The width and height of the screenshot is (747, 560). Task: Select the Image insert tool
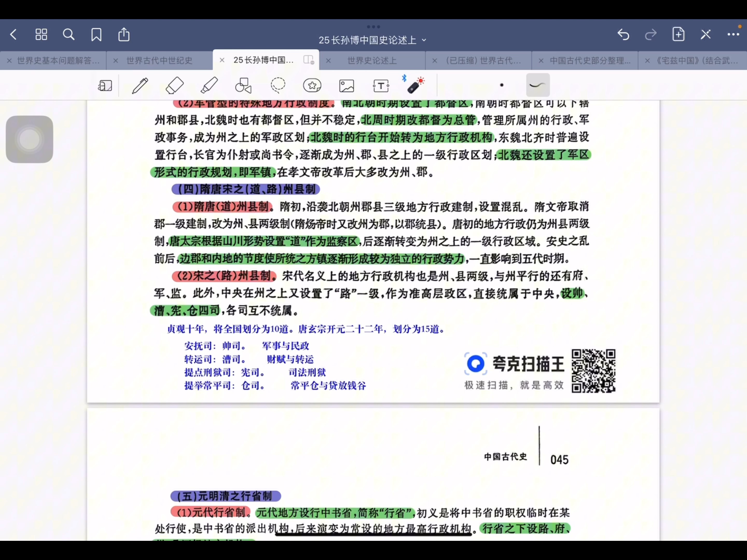coord(347,86)
